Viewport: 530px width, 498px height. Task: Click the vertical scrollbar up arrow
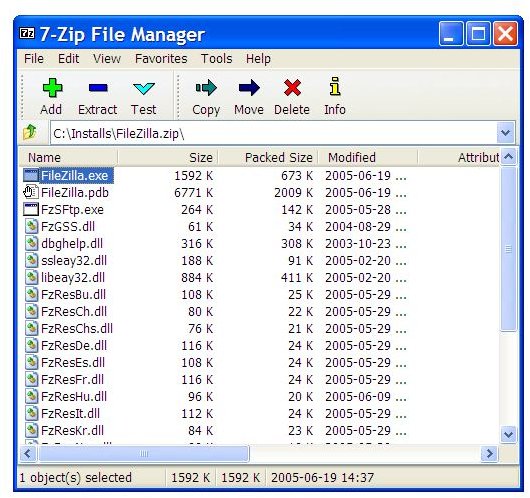click(x=508, y=157)
